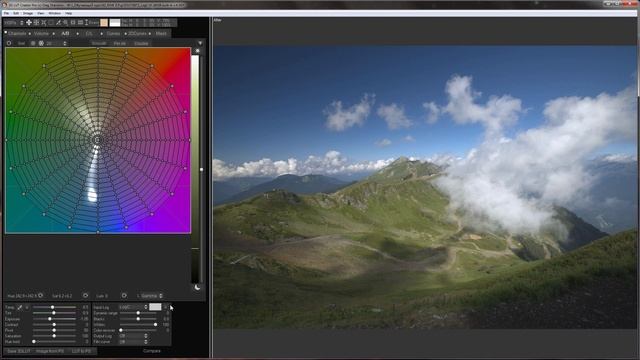Click the Color recover slider handle

121,330
